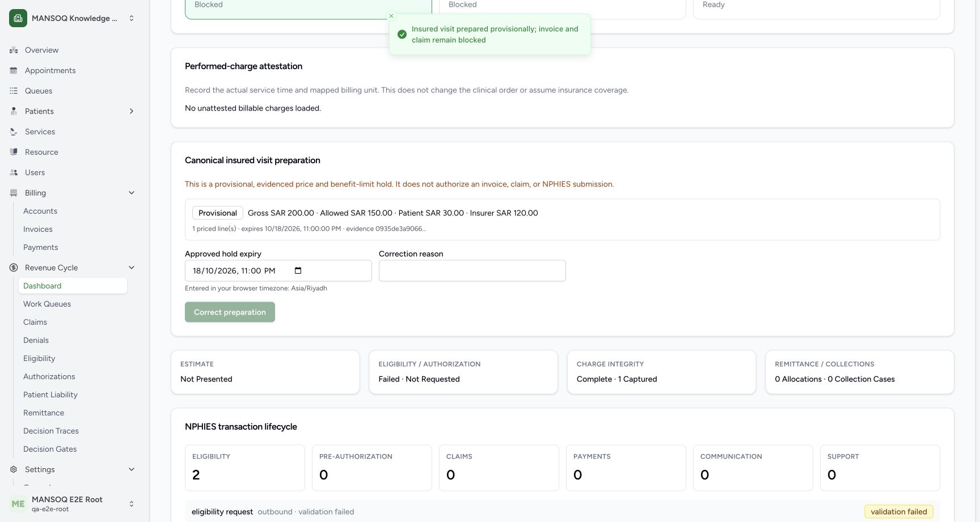Click the Users group icon
Viewport: 980px width, 522px height.
click(14, 172)
